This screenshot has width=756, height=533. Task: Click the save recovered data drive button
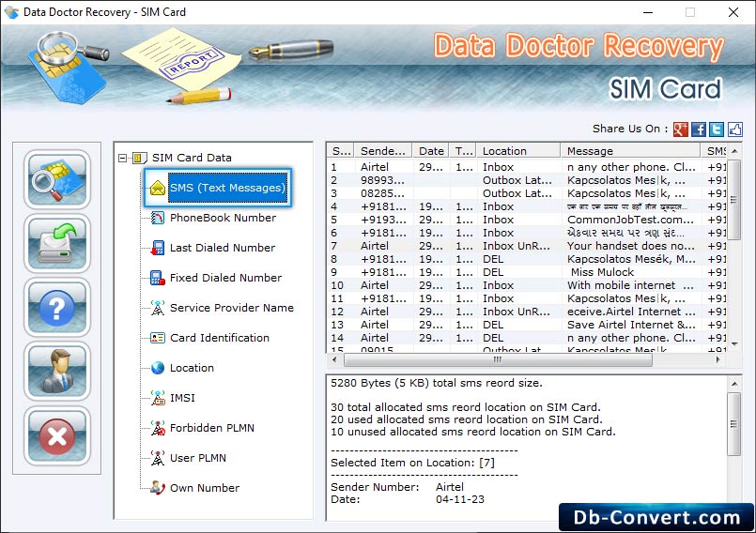click(57, 243)
